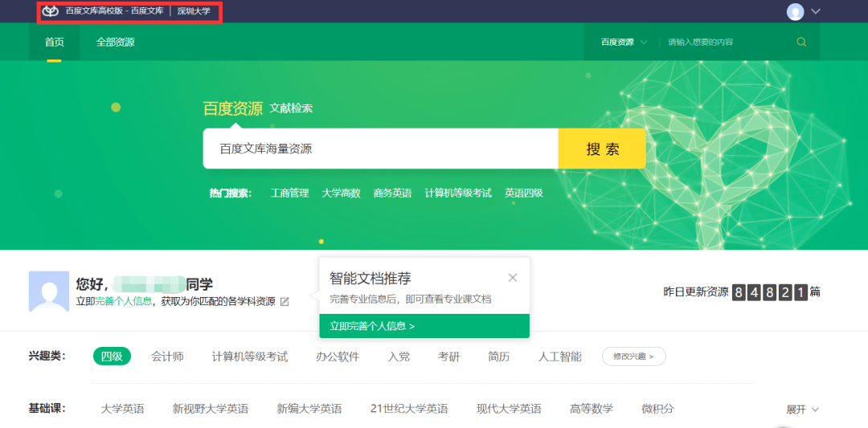Screen dimensions: 868x428
Task: Open the 高等数学 basic course
Action: pos(592,410)
